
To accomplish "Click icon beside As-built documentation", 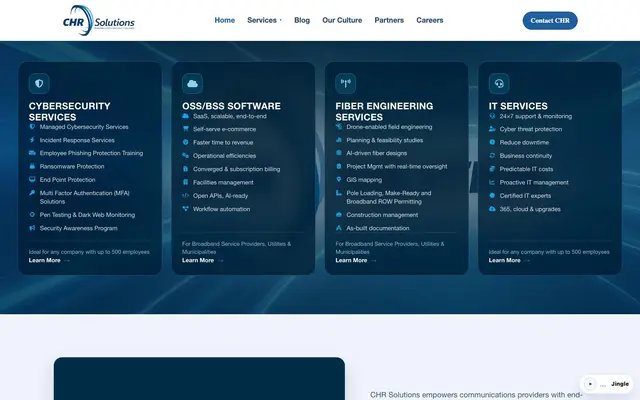I will coord(339,228).
